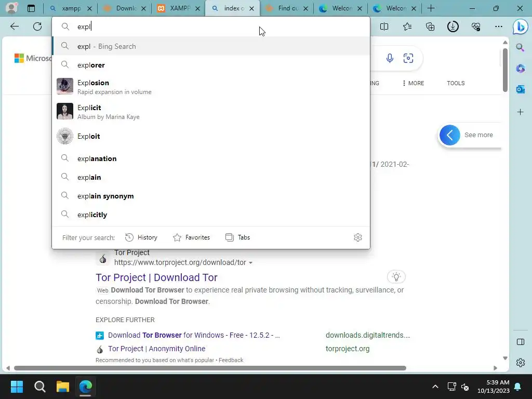Click the horizontal page scrollbar thumb
532x399 pixels.
210,368
